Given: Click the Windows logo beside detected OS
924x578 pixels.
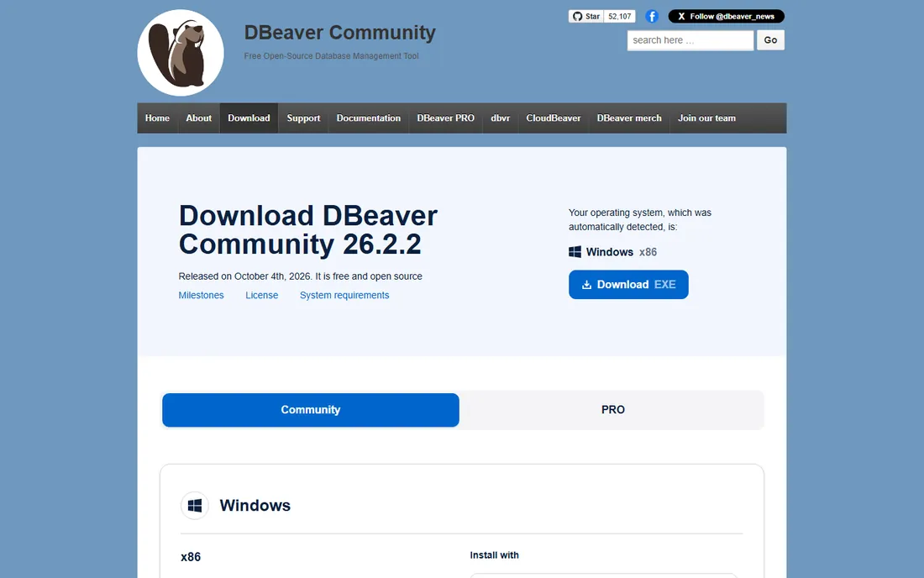Looking at the screenshot, I should [575, 252].
